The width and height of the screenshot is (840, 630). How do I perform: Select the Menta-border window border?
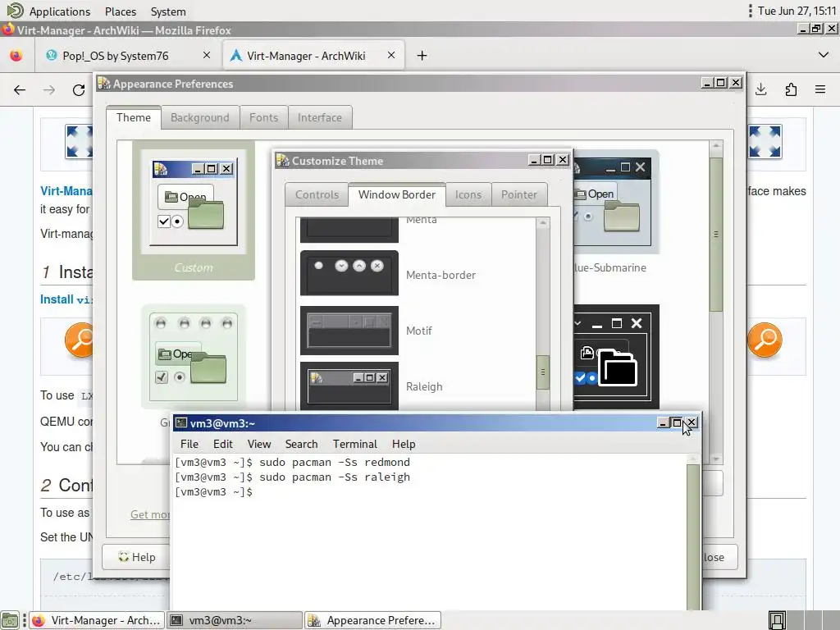pos(417,274)
